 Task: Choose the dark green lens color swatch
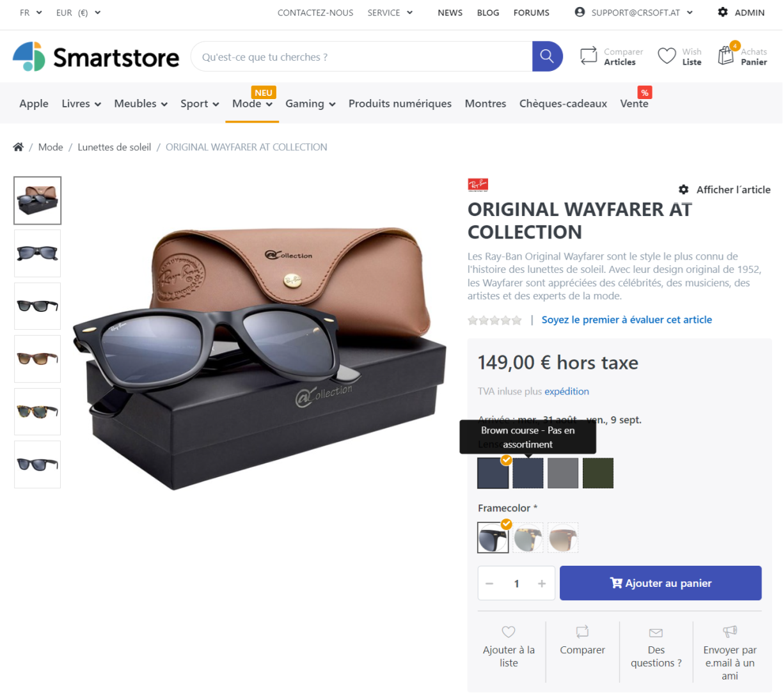(598, 473)
